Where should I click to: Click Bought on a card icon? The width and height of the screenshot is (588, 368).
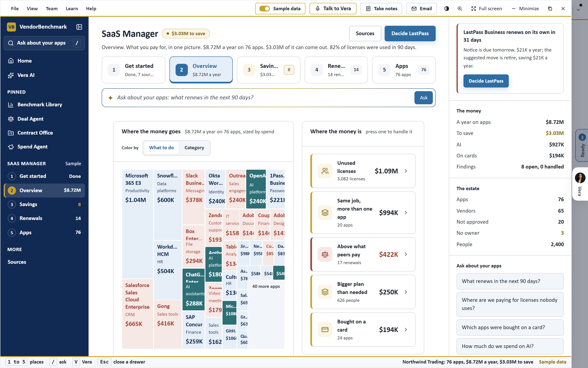[x=325, y=330]
